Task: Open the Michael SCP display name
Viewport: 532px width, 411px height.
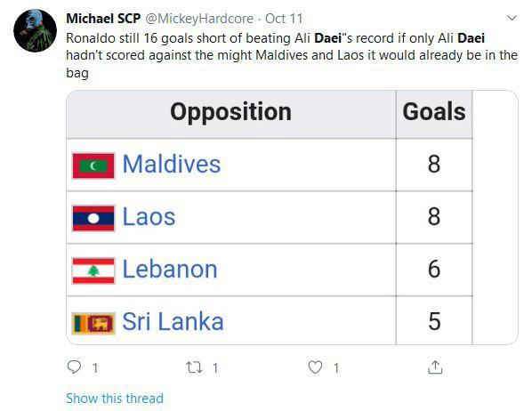Action: [x=103, y=19]
